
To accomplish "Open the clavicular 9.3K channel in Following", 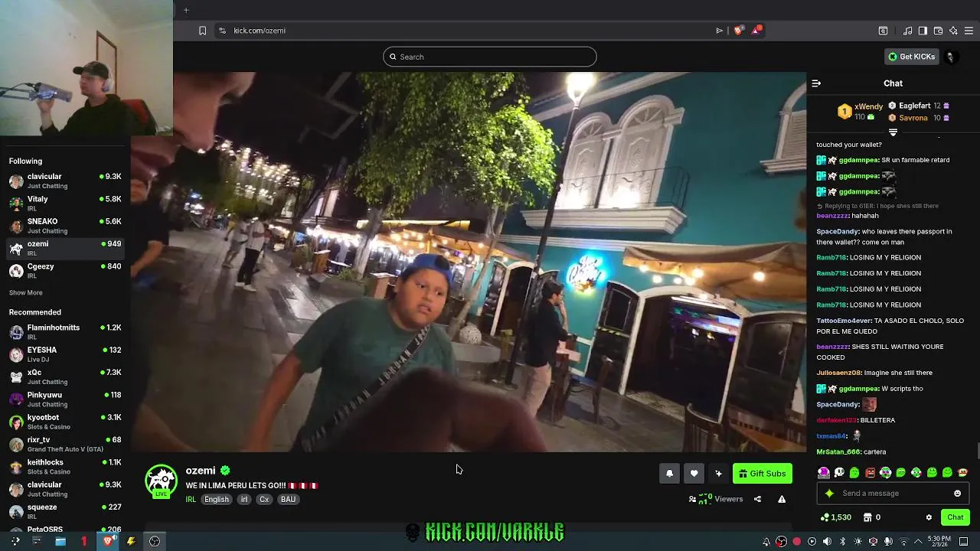I will [x=65, y=181].
